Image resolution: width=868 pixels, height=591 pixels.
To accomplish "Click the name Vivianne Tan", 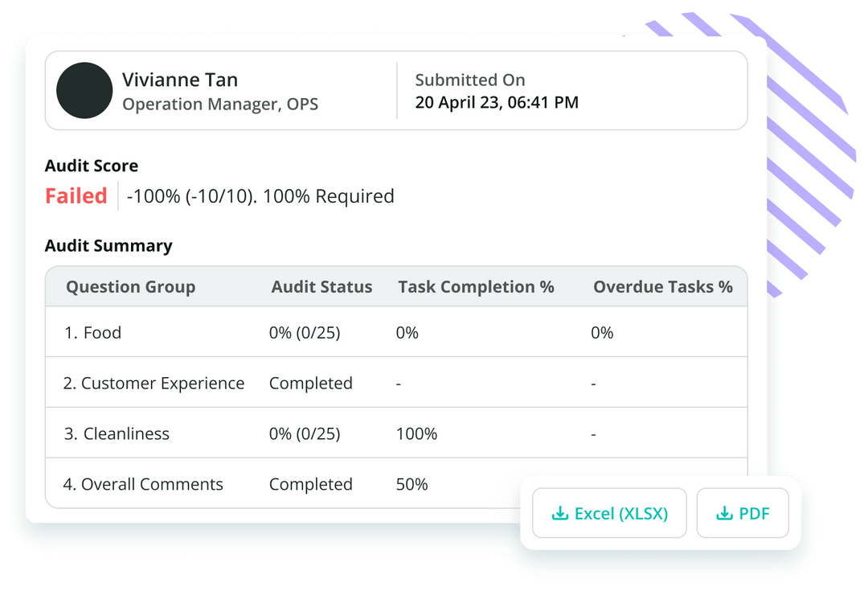I will [180, 79].
